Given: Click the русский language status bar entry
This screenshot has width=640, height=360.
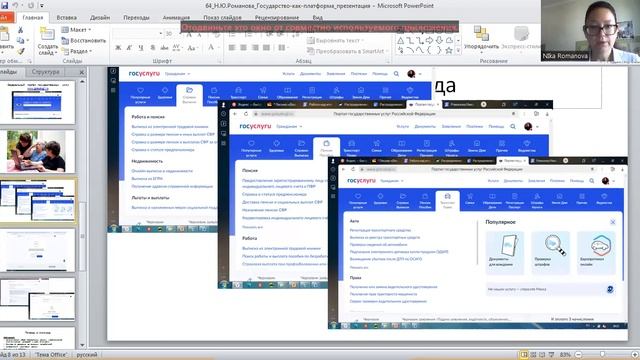Looking at the screenshot, I should (87, 355).
